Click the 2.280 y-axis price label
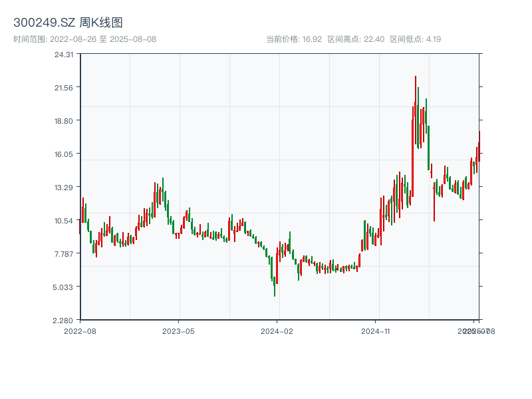 pyautogui.click(x=64, y=321)
